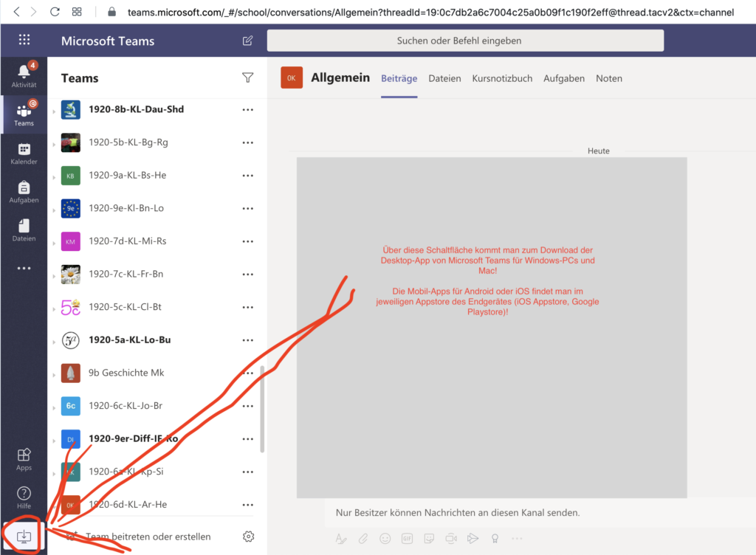Open more options for 1920-8b-KL-Dau-Shd
The image size is (756, 555).
(248, 110)
